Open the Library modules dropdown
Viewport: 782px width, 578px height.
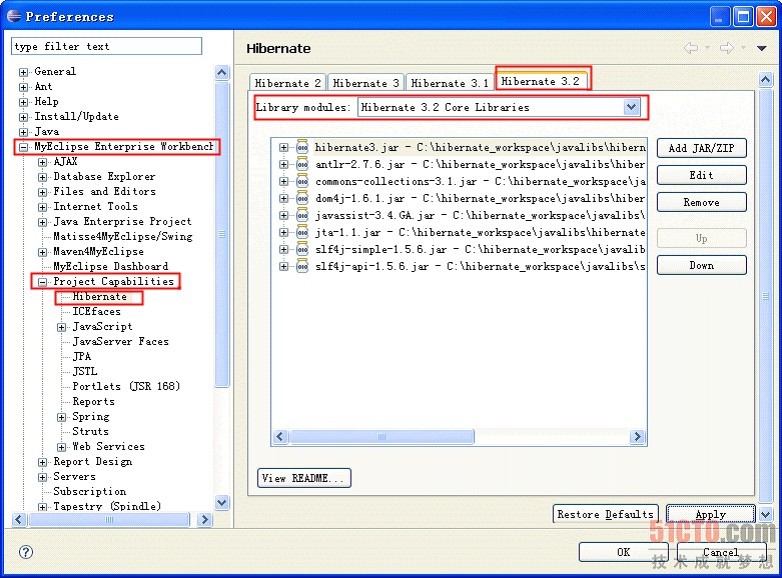tap(631, 107)
